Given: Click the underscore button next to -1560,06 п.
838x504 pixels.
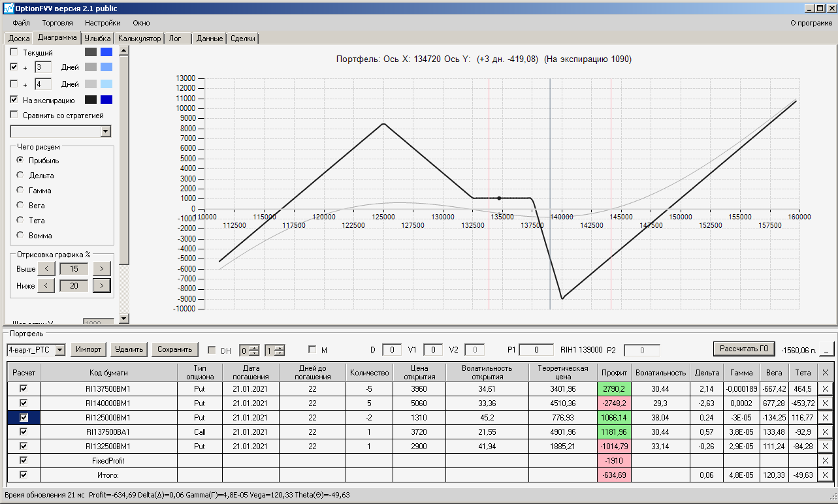Looking at the screenshot, I should 826,350.
